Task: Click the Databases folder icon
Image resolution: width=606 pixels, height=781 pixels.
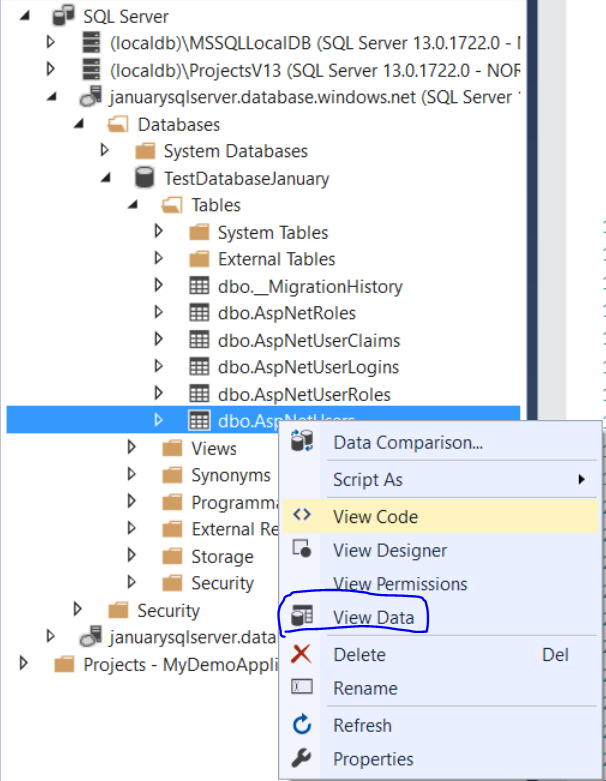Action: pyautogui.click(x=118, y=124)
